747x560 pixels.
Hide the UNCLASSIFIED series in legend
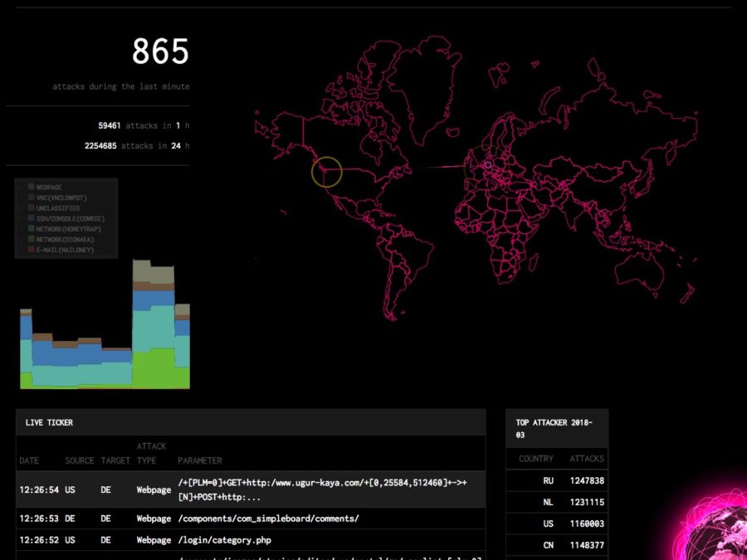[x=58, y=208]
